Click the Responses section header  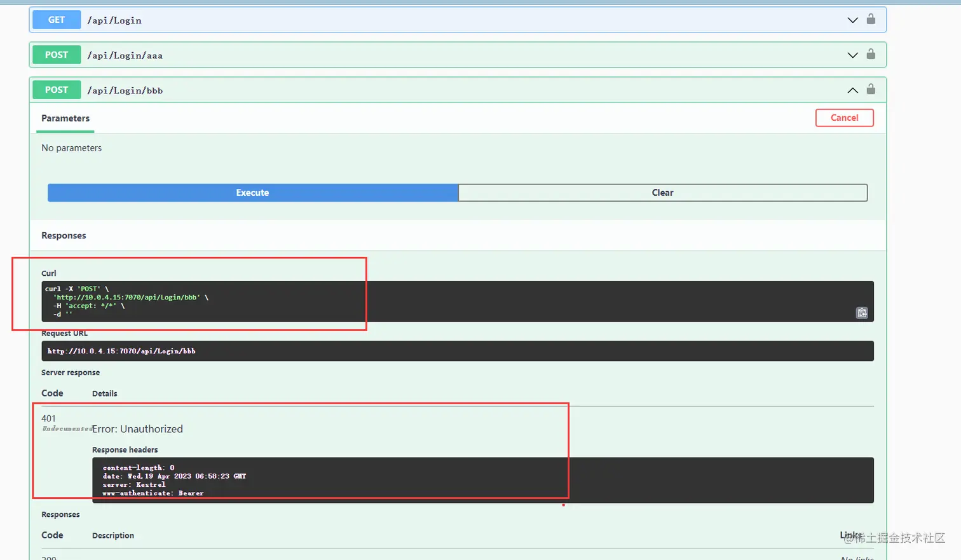coord(64,235)
